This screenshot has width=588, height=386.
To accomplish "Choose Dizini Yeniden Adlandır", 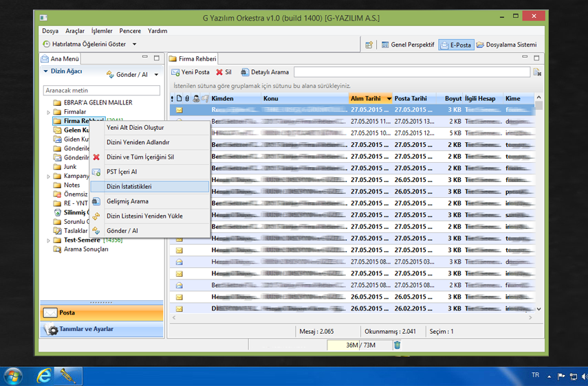I will [150, 142].
